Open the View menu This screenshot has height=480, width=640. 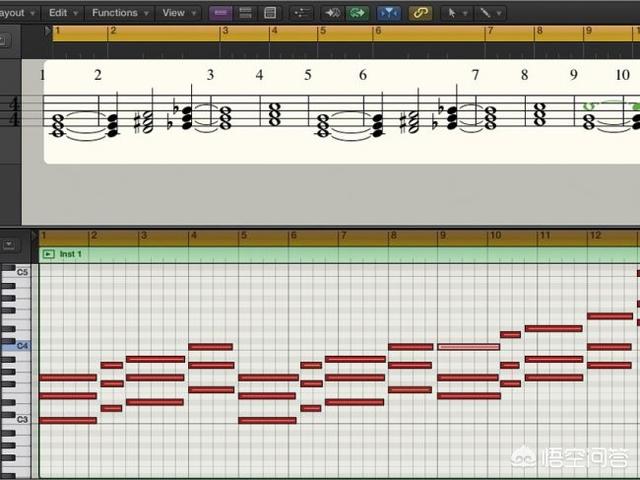[177, 13]
